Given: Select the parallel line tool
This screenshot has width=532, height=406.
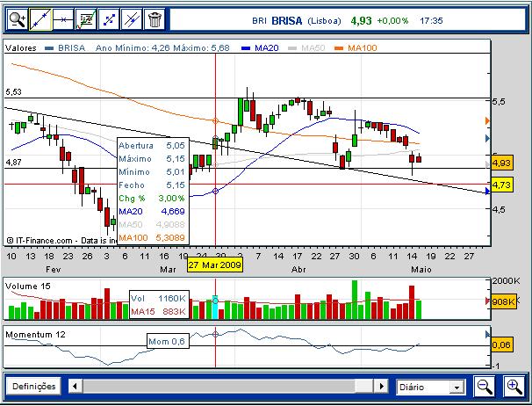Looking at the screenshot, I should (x=132, y=19).
